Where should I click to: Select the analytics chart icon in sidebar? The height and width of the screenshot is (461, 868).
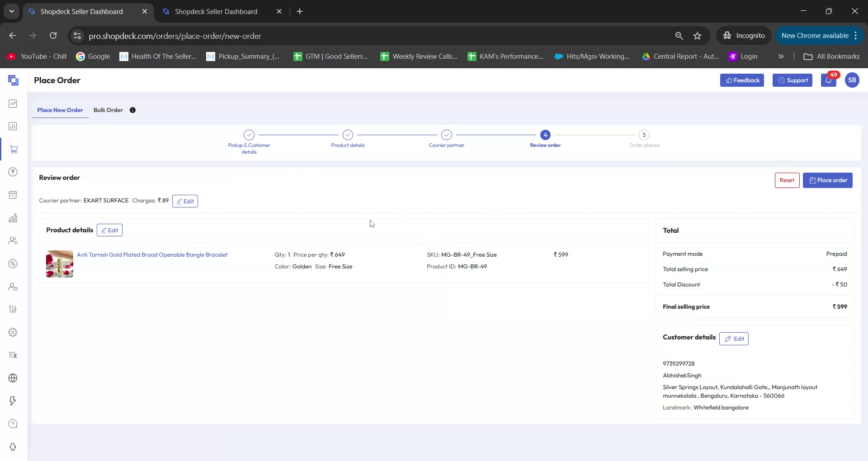click(x=13, y=218)
